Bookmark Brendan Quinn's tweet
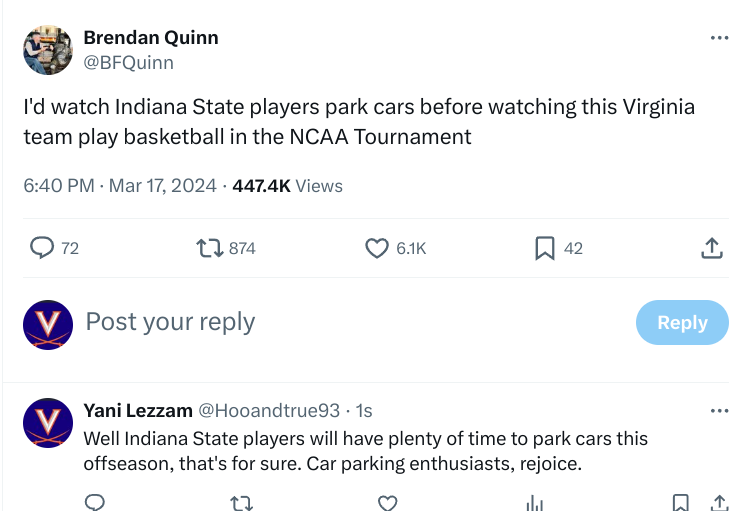 (545, 247)
